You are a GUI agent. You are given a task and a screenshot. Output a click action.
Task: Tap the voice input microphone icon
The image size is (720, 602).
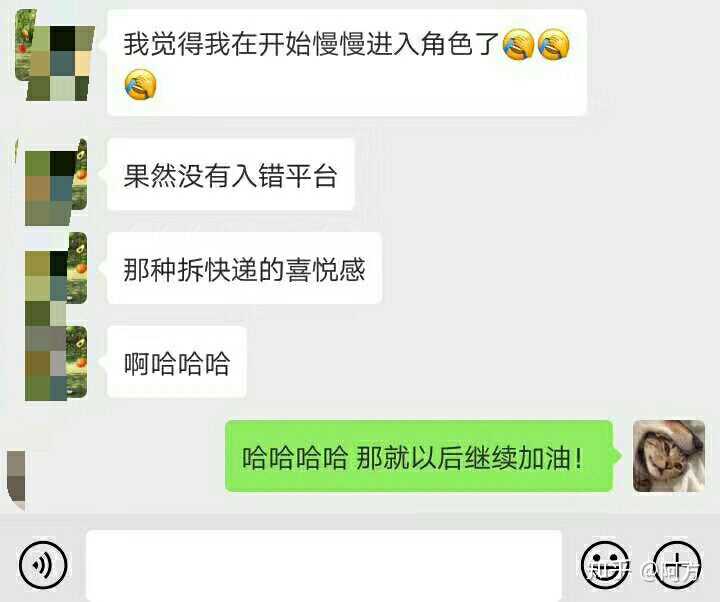tap(43, 565)
